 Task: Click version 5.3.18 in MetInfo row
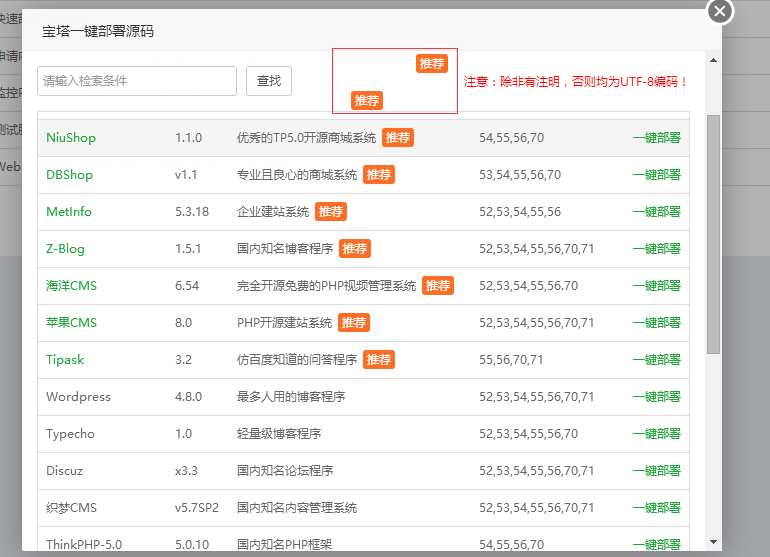click(192, 212)
